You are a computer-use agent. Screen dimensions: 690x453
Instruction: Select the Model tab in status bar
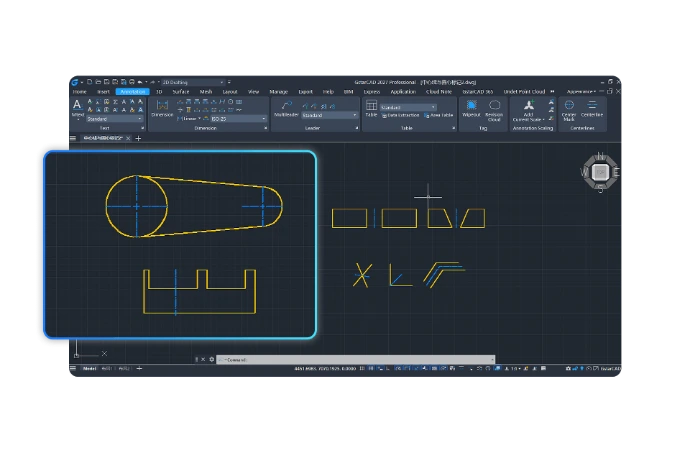(89, 368)
